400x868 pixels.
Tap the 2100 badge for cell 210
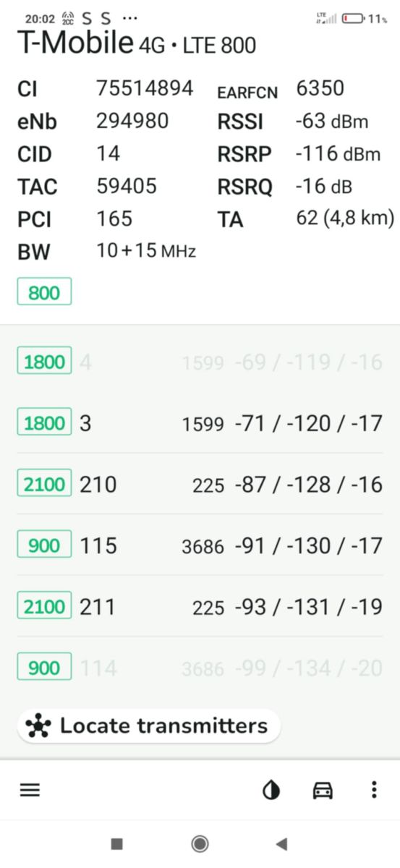pyautogui.click(x=44, y=484)
